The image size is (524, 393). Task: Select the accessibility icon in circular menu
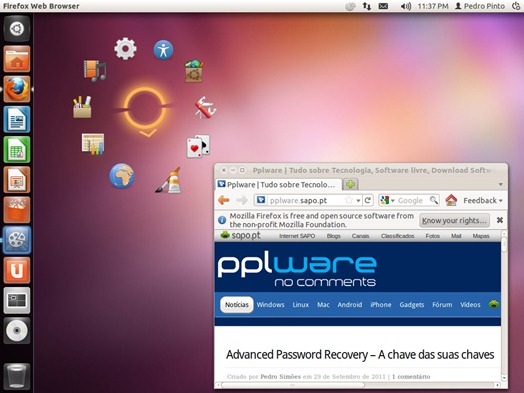click(163, 50)
